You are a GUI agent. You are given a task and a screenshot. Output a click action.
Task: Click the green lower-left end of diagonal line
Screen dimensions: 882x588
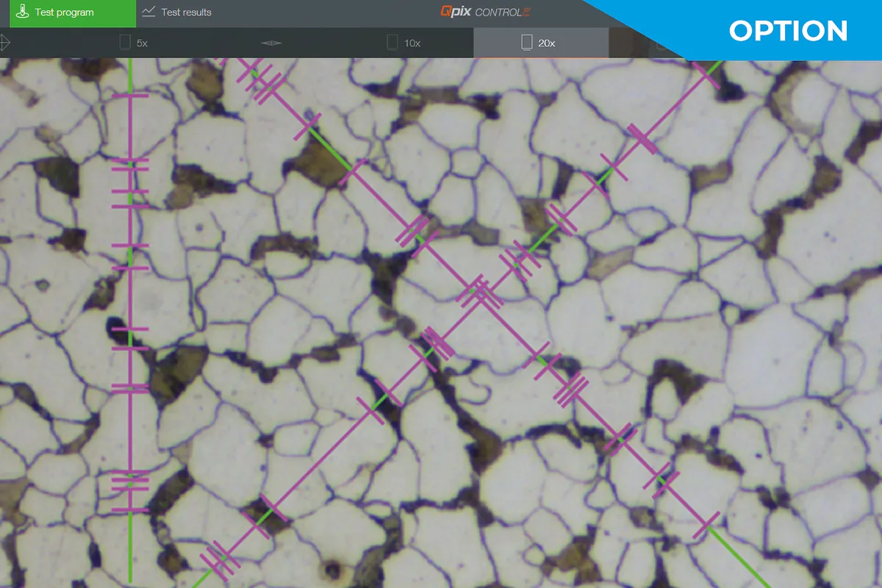(x=198, y=581)
